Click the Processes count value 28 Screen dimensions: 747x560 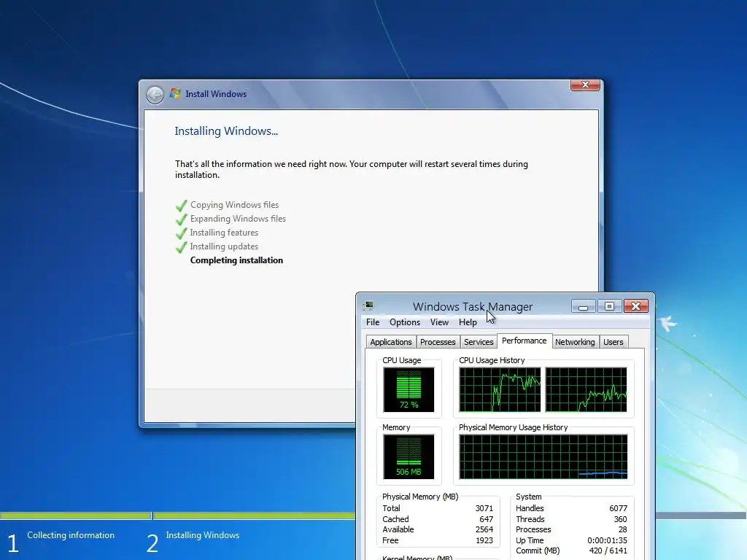(623, 529)
